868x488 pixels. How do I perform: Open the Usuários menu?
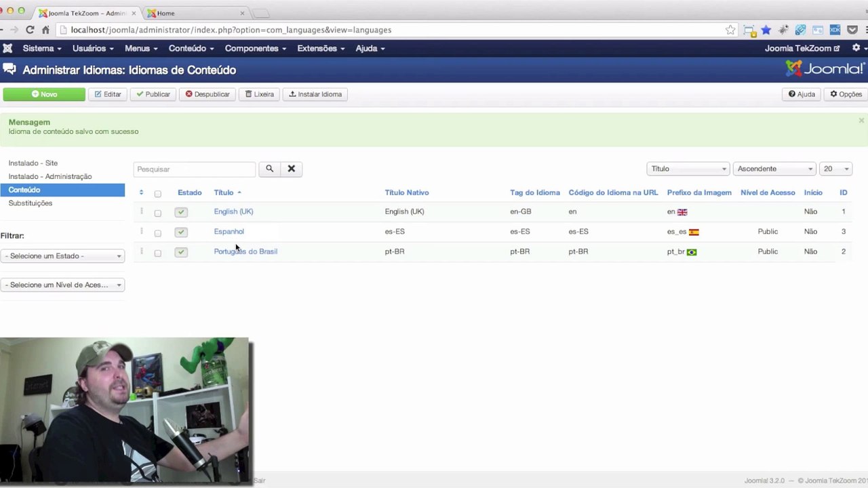[93, 48]
